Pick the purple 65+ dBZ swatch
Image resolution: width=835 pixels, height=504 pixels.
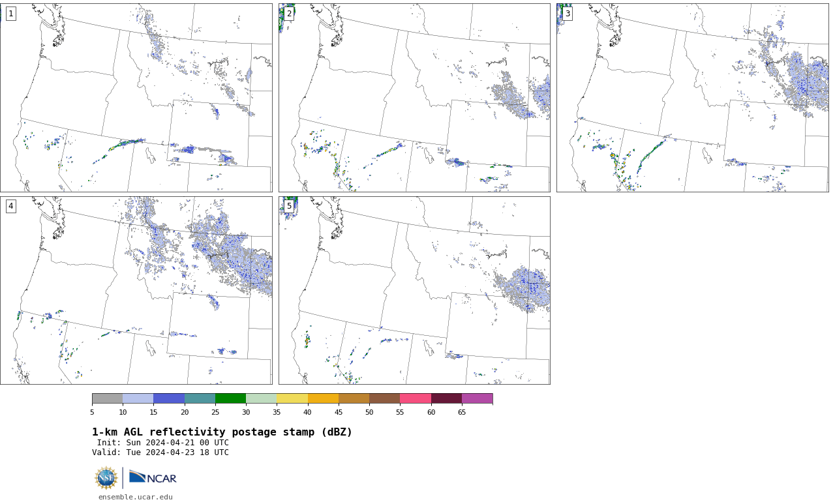tap(478, 398)
